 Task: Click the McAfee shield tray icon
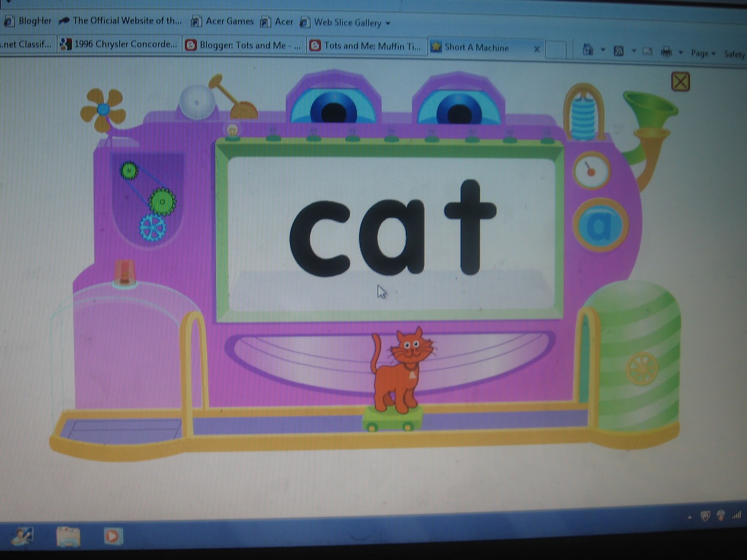tap(705, 516)
